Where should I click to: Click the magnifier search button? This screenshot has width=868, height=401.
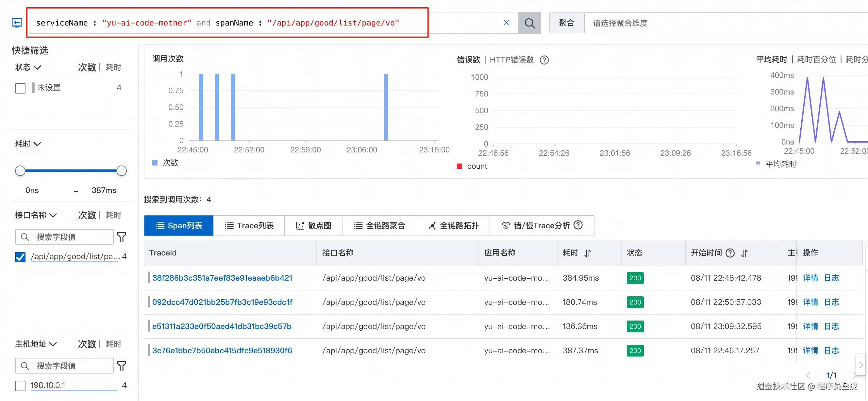(x=529, y=23)
